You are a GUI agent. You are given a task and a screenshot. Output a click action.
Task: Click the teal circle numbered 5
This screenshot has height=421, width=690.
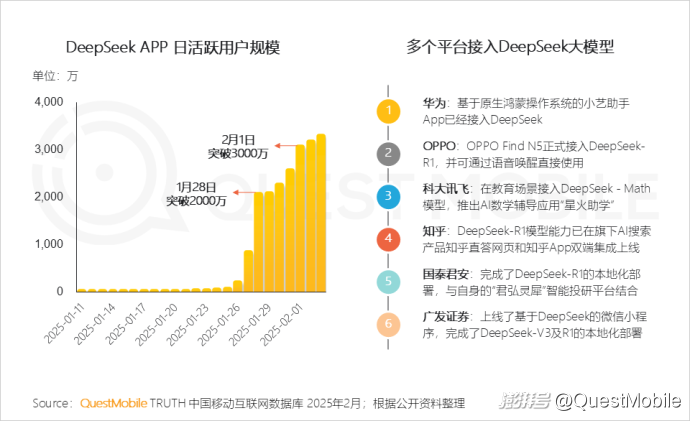pyautogui.click(x=388, y=281)
